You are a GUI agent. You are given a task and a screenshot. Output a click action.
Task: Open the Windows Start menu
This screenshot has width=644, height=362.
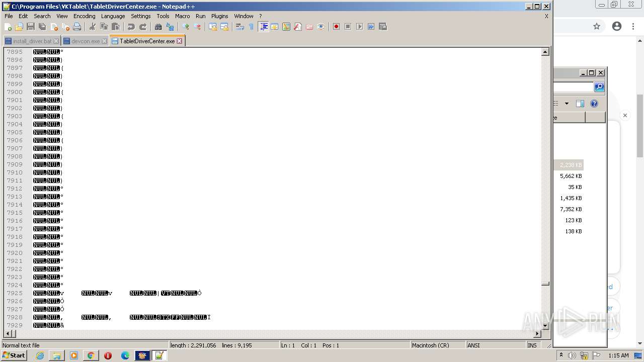pos(14,355)
